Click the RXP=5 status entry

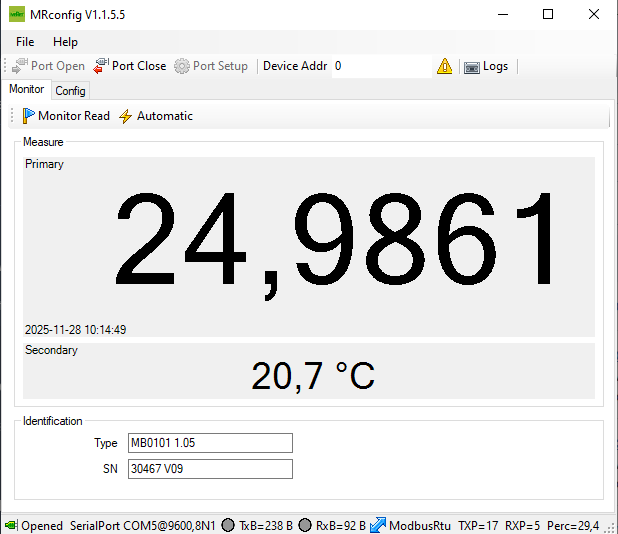tap(523, 526)
